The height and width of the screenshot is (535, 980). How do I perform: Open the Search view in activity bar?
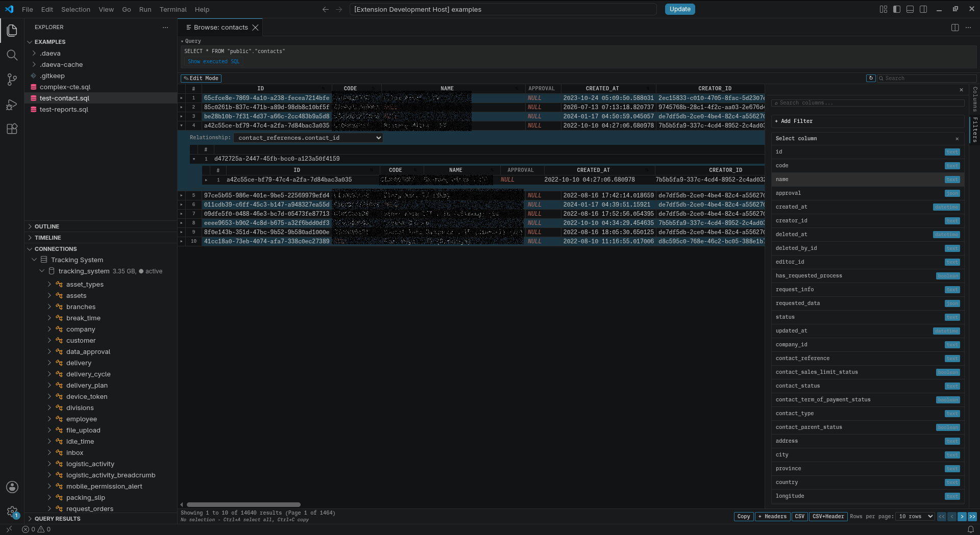point(12,55)
